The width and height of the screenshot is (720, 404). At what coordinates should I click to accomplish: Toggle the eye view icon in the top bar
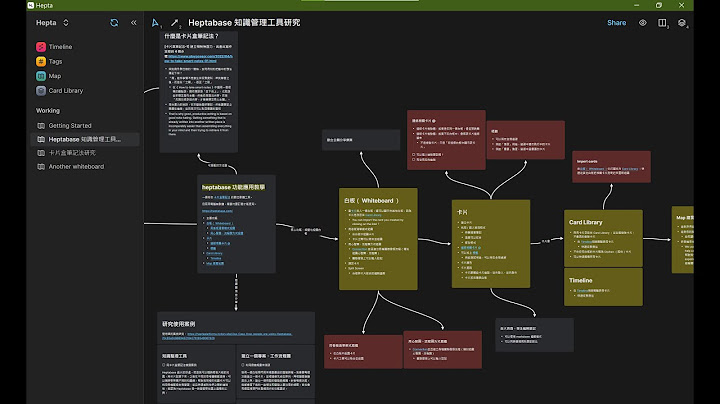click(642, 22)
